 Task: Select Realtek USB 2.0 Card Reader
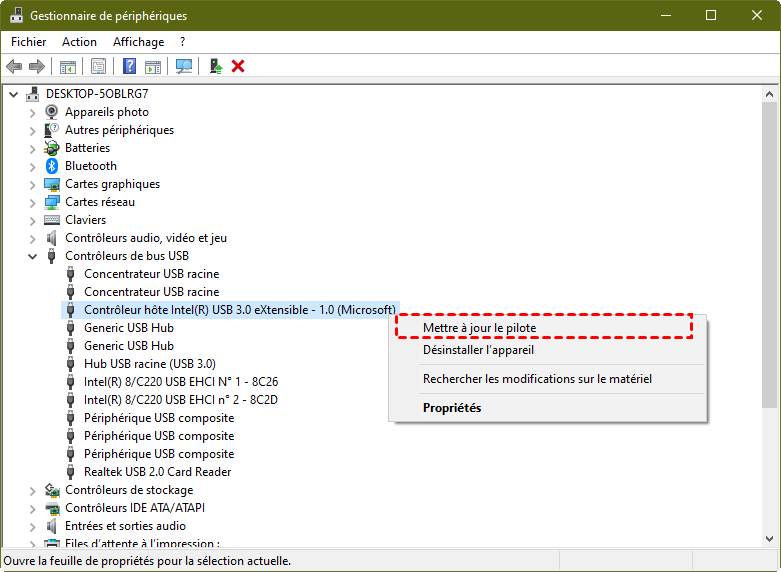tap(157, 472)
